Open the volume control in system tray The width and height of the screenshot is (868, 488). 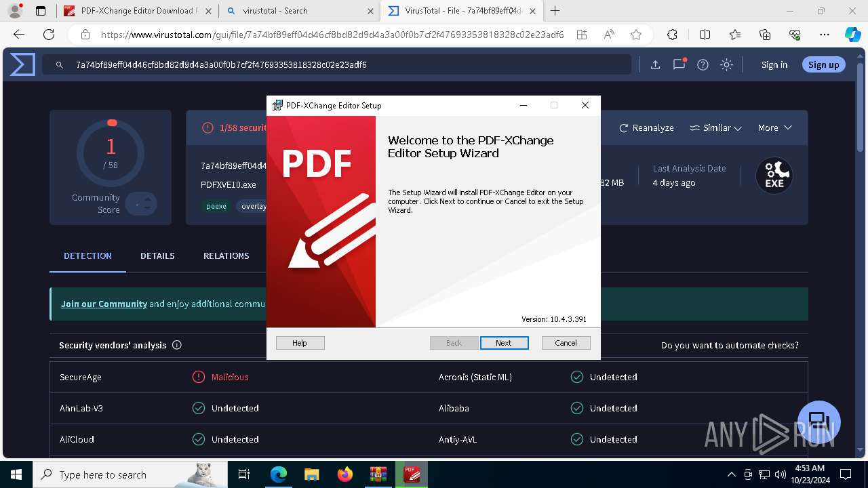781,474
